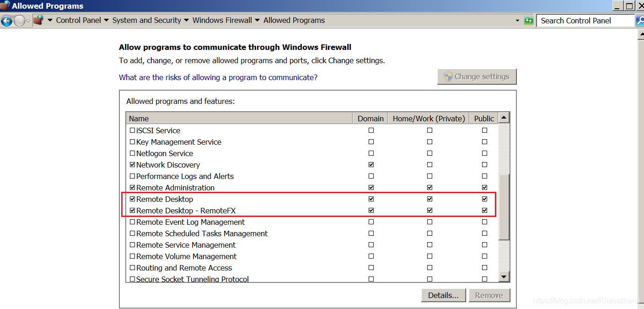Sort by the Name column header

coord(239,119)
